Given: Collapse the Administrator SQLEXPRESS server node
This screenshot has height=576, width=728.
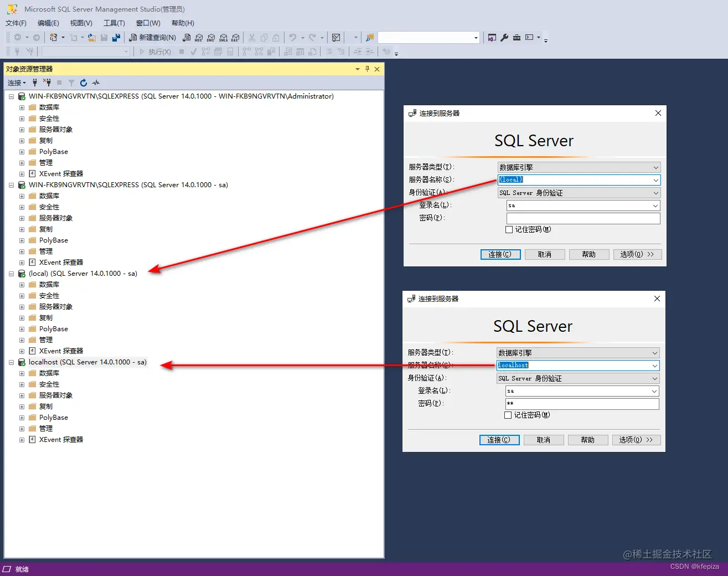Looking at the screenshot, I should [x=11, y=96].
